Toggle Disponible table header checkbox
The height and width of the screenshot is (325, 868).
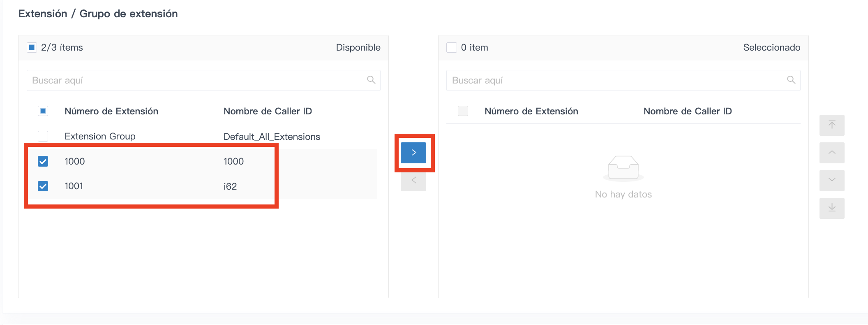click(43, 111)
